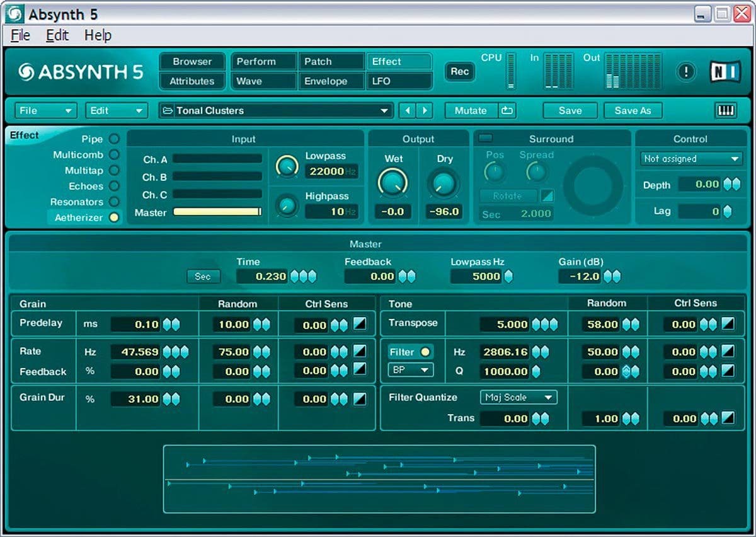This screenshot has height=537, width=756.
Task: Click the Rate Ctrl Sens curve icon
Action: 358,351
